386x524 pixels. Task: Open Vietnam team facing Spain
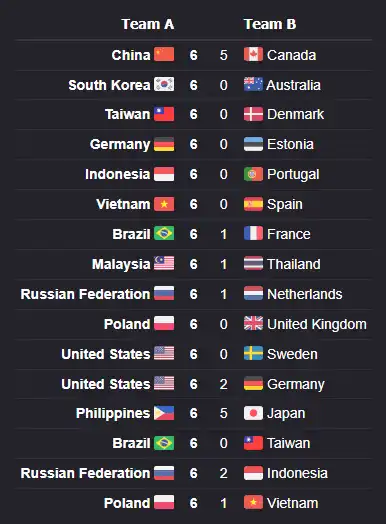[x=123, y=204]
